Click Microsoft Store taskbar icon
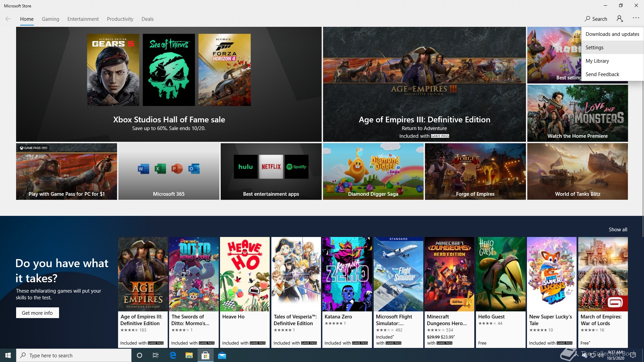The width and height of the screenshot is (644, 362). (205, 355)
